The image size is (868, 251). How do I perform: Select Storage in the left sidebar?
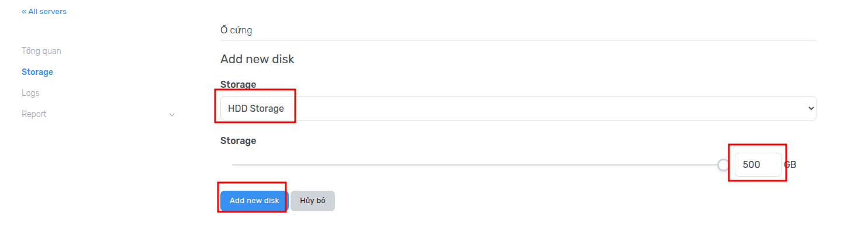coord(37,72)
